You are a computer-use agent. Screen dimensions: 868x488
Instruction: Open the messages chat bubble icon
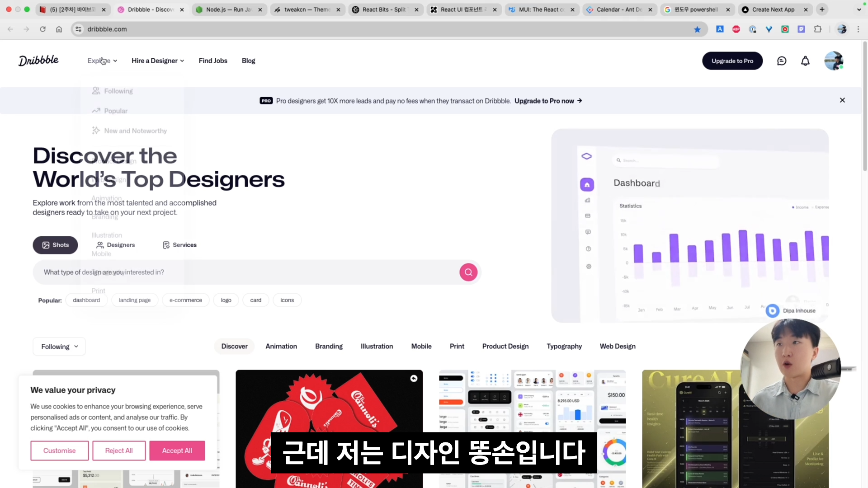(x=782, y=61)
